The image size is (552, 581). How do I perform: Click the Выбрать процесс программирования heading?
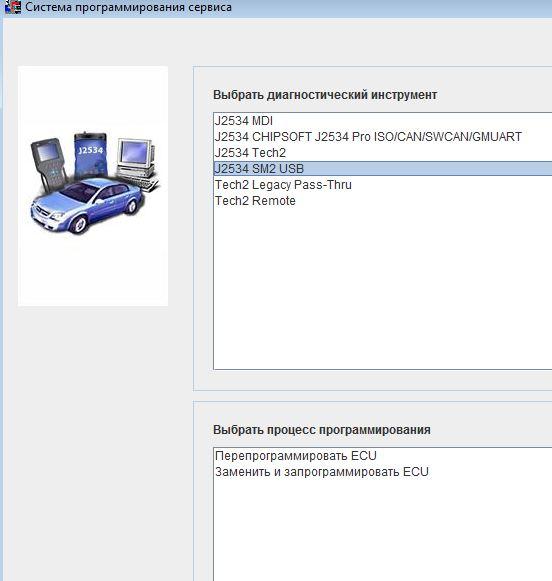click(322, 430)
